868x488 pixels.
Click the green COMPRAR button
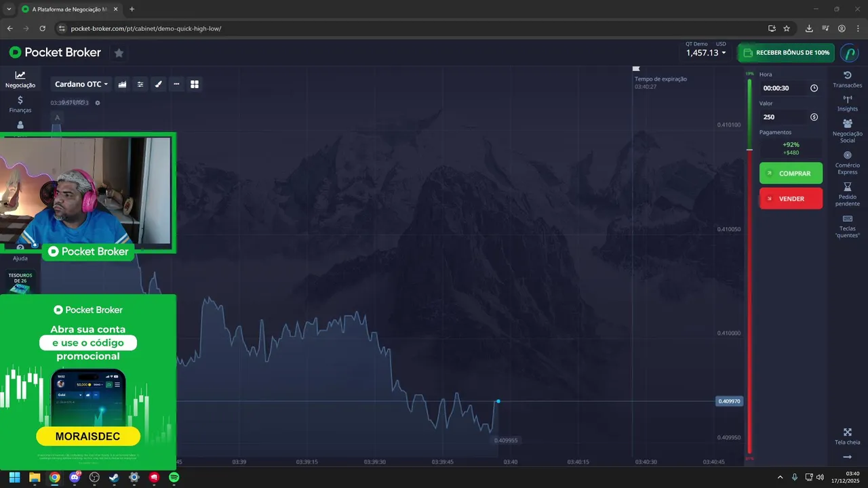(791, 174)
